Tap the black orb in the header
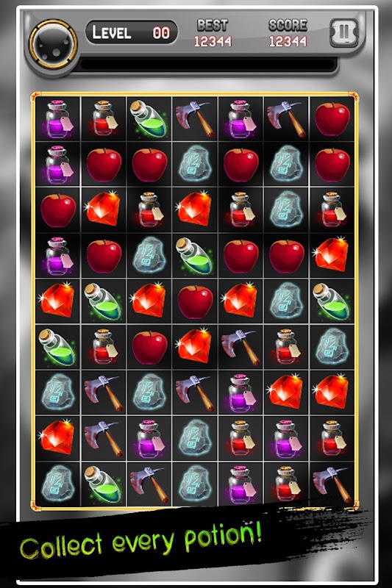This screenshot has height=588, width=392. tap(53, 44)
